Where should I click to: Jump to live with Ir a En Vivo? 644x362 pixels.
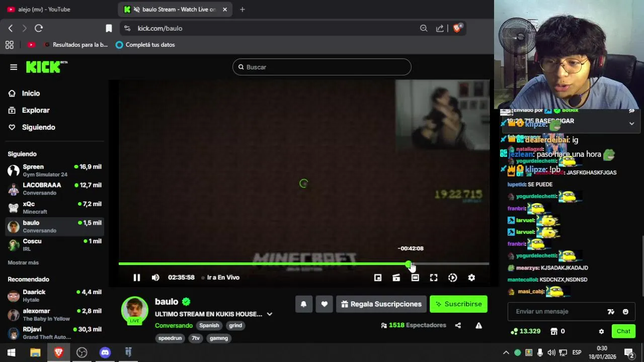coord(220,278)
